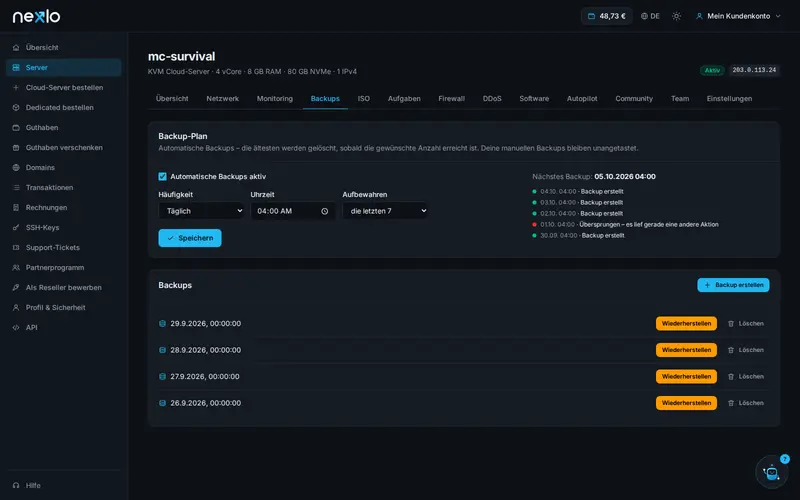Open the Aufbewahren dropdown 'die letzten 7'
The height and width of the screenshot is (500, 800).
pyautogui.click(x=385, y=211)
